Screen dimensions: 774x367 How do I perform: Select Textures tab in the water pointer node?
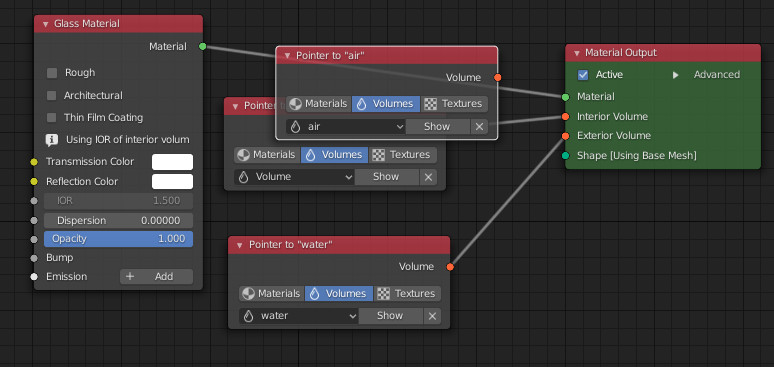click(x=408, y=294)
